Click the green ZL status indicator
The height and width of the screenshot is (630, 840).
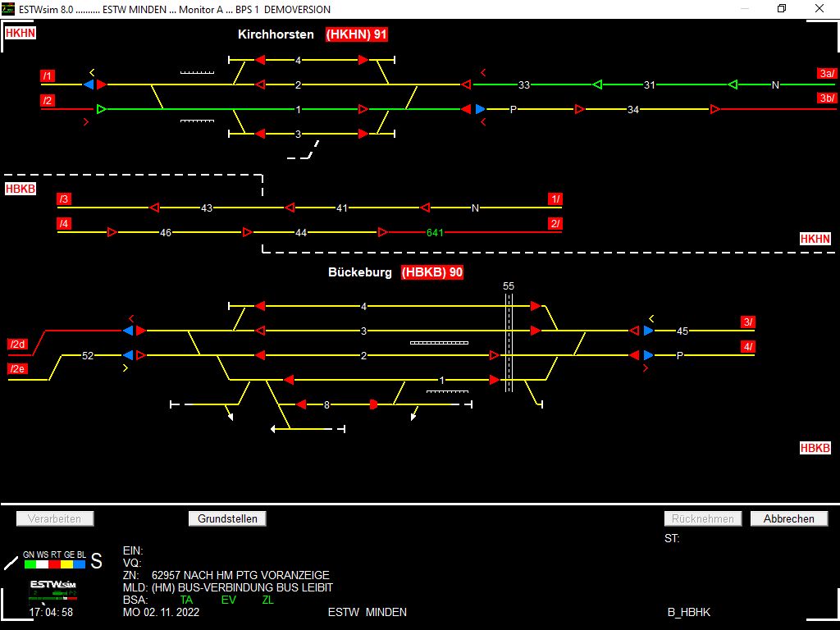[267, 600]
